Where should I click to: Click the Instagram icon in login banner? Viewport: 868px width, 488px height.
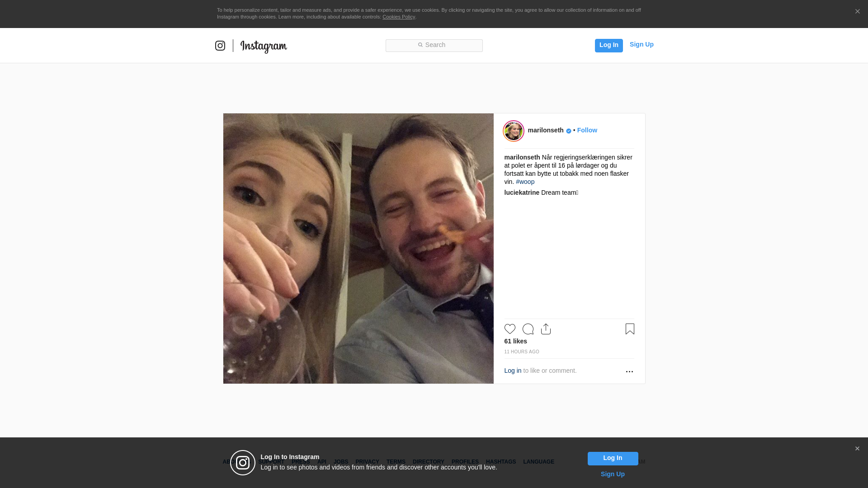243,463
